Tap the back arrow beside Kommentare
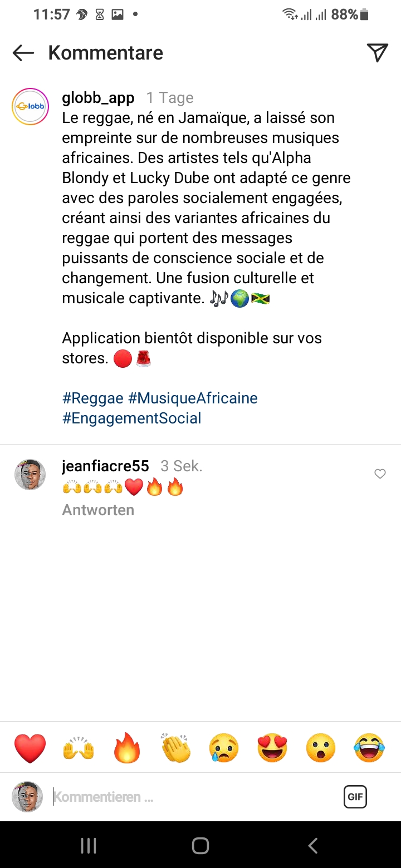The image size is (401, 868). click(23, 53)
